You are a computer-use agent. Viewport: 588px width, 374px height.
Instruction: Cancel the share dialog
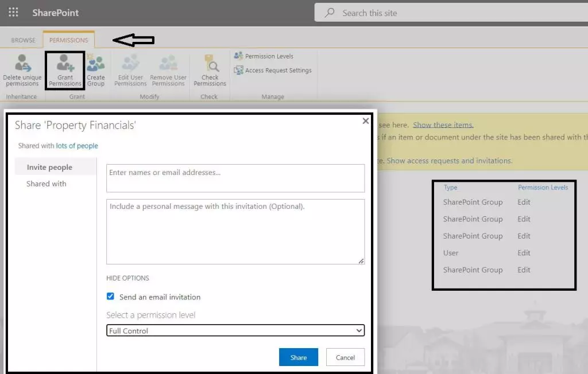345,357
